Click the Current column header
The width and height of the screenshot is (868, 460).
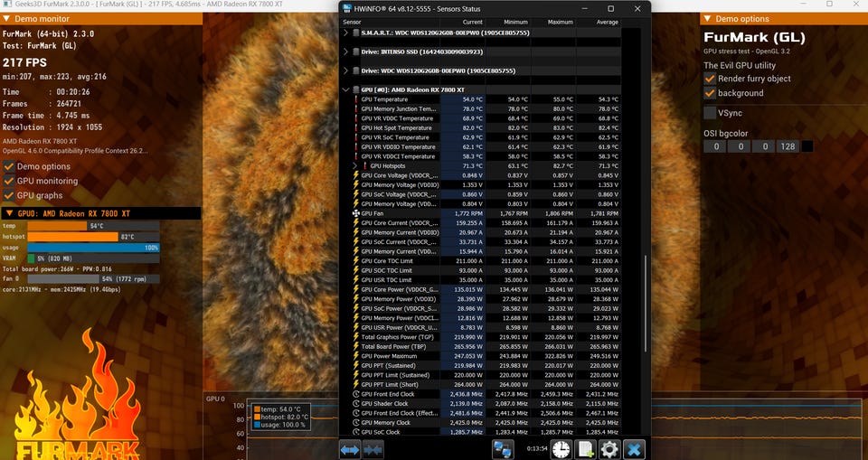[472, 23]
